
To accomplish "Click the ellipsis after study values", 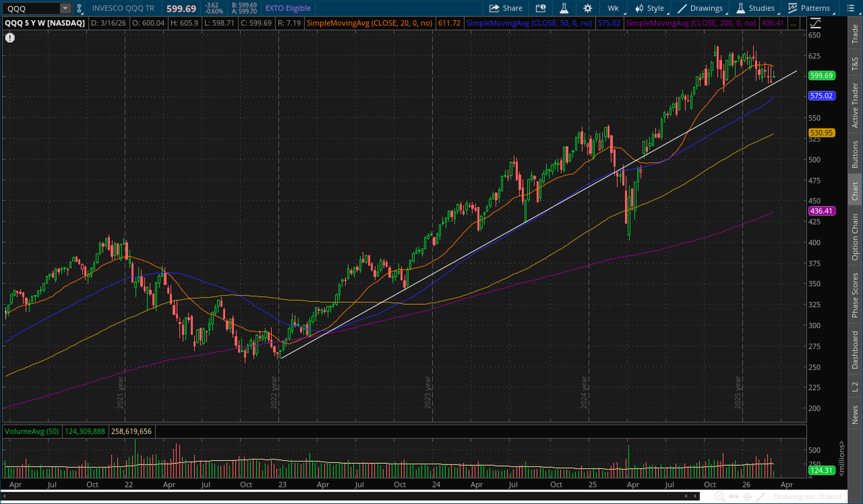I will (x=793, y=24).
